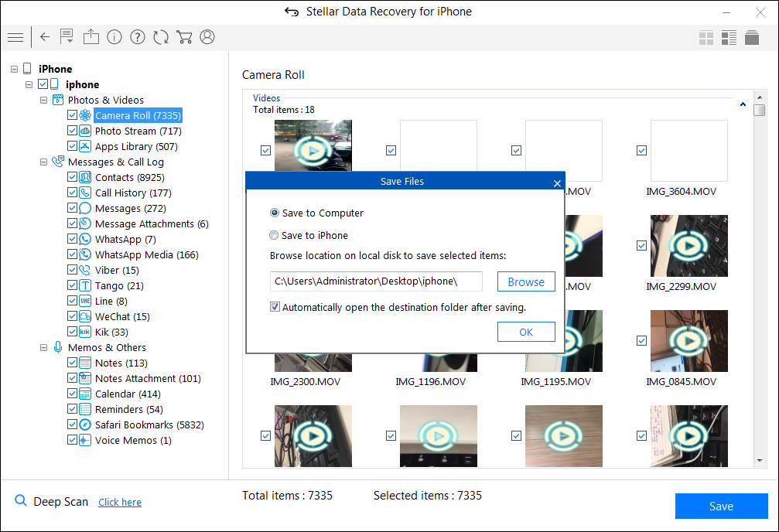The image size is (779, 532).
Task: Click the Voice Memos icon
Action: click(x=85, y=440)
